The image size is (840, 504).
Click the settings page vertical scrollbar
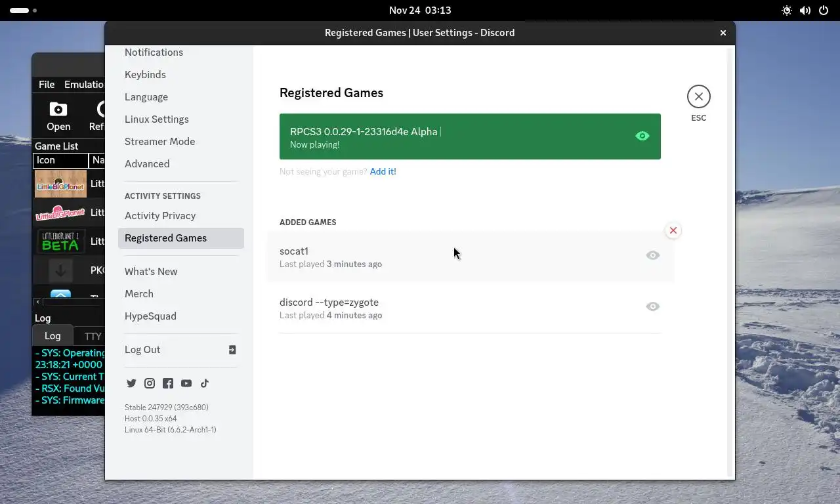click(730, 262)
